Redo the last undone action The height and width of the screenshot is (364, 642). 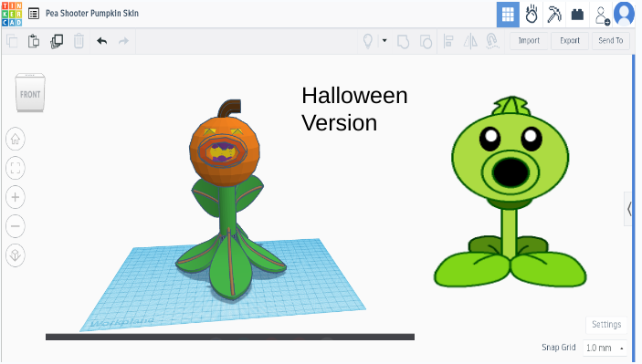[x=123, y=41]
